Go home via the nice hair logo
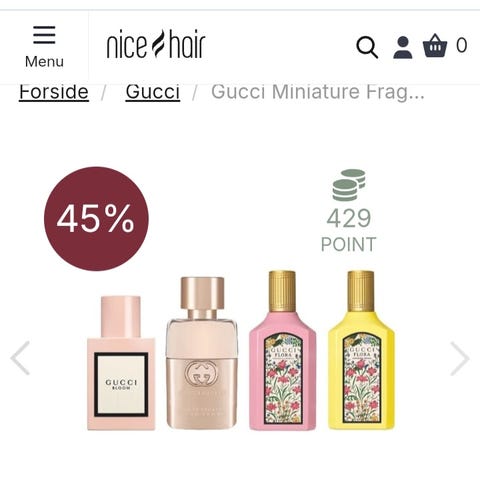 pyautogui.click(x=156, y=44)
